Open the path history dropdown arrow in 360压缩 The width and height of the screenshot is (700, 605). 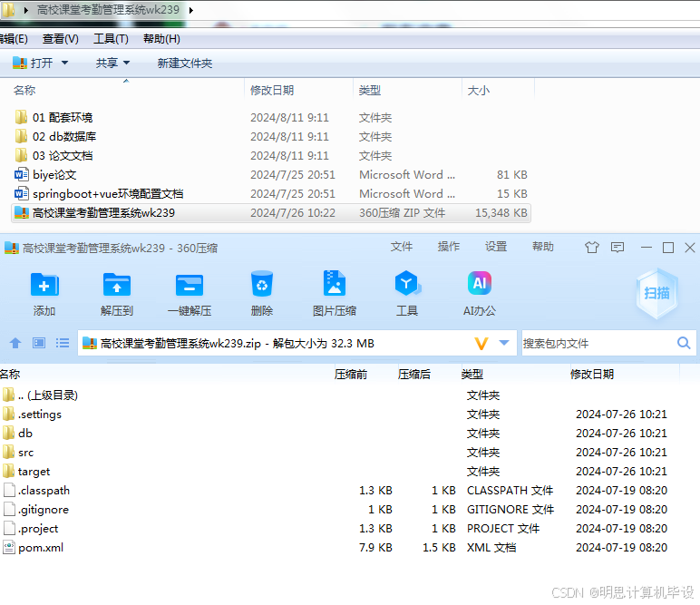(x=504, y=343)
